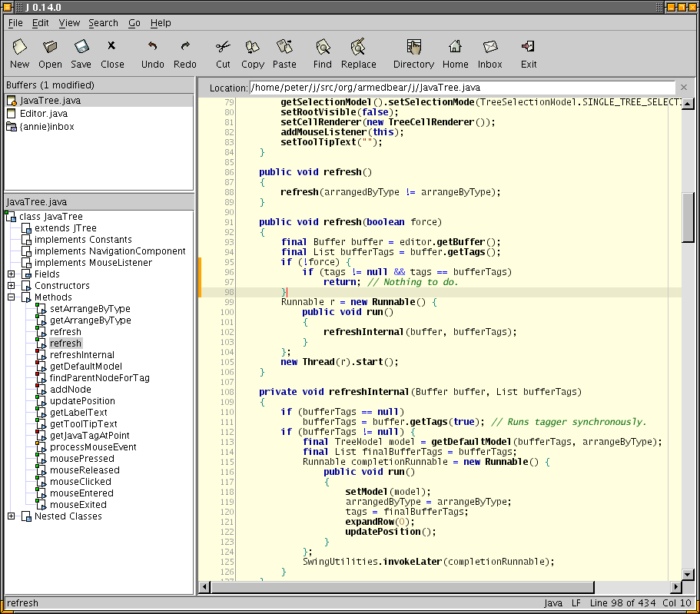Click the Undo arrow icon
This screenshot has height=614, width=700.
tap(153, 48)
